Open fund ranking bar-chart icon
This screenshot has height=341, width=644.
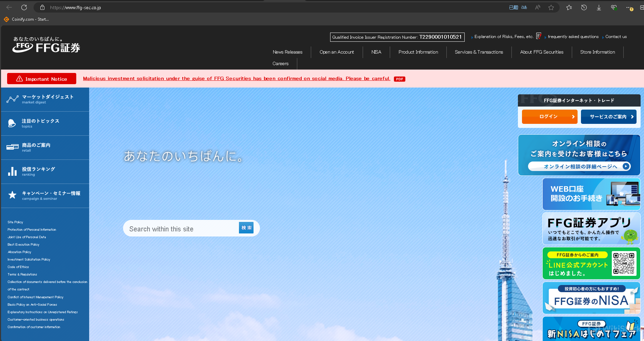click(12, 171)
